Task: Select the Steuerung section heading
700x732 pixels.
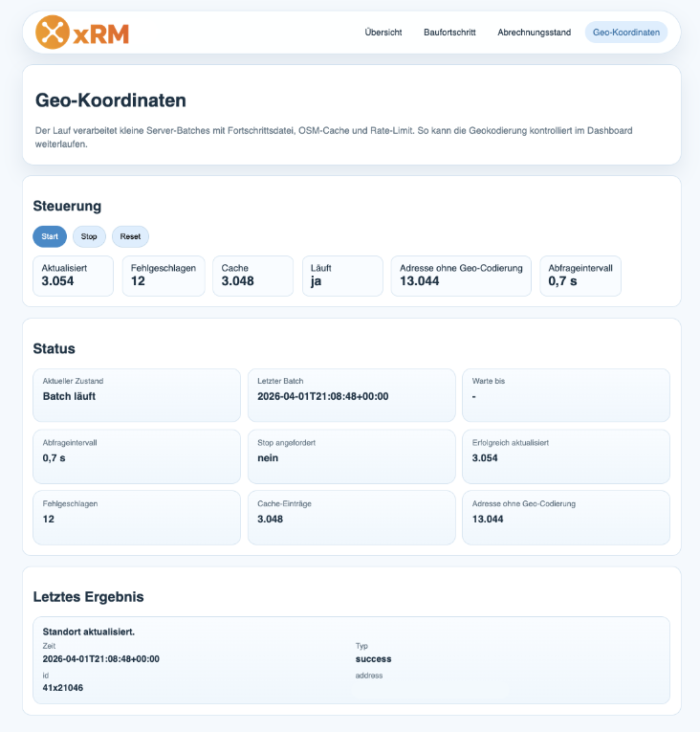Action: [x=67, y=206]
